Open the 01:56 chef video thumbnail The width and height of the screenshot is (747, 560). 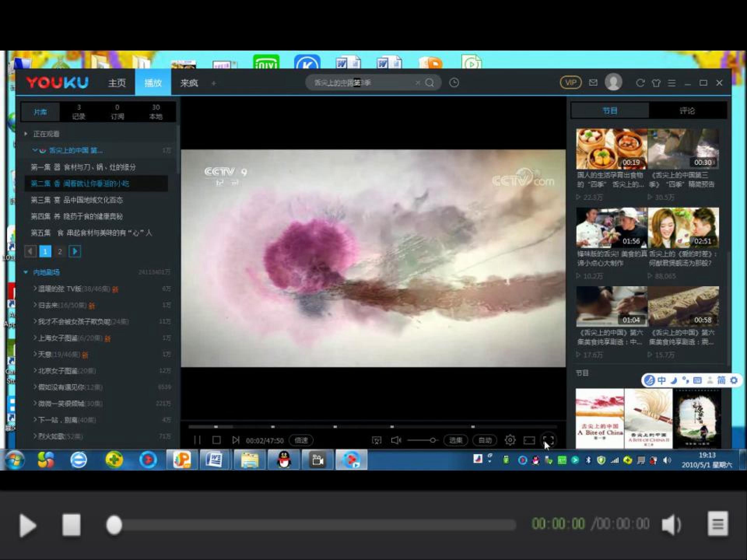(x=612, y=228)
